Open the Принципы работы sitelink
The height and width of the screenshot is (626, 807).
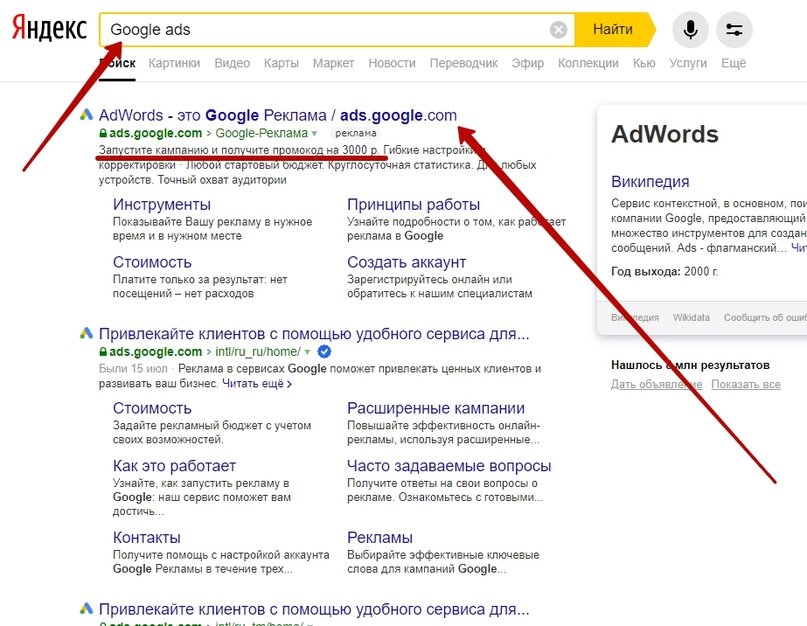pyautogui.click(x=413, y=204)
